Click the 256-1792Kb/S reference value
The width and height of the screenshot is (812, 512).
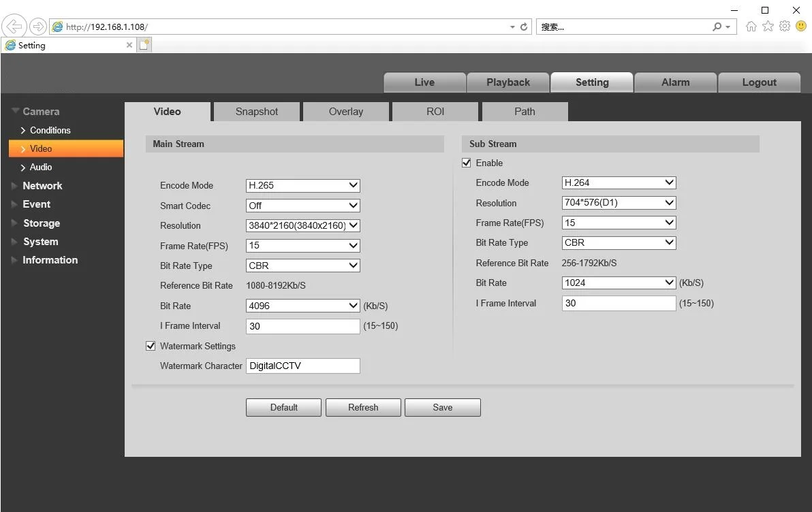coord(589,263)
